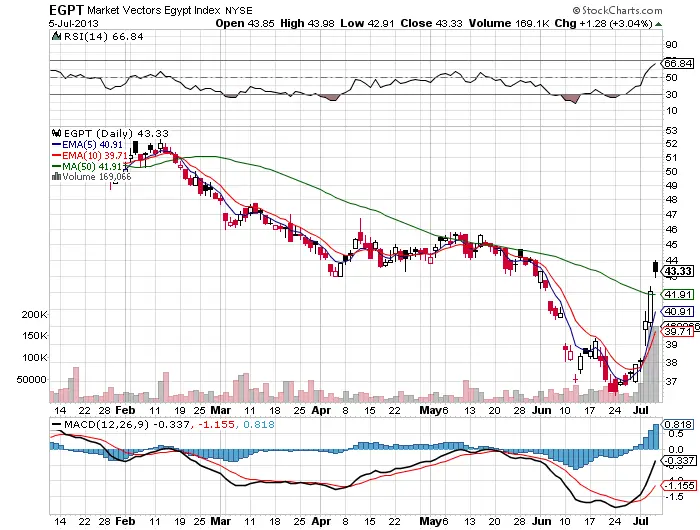Screen dimensions: 700x530
Task: Click Jun on the MACD panel date axis
Action: (542, 521)
